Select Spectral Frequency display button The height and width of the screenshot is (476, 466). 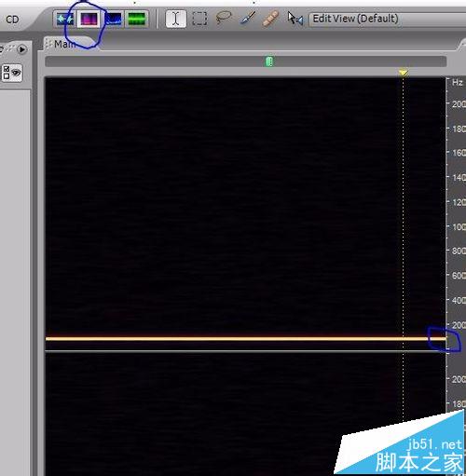pyautogui.click(x=89, y=20)
